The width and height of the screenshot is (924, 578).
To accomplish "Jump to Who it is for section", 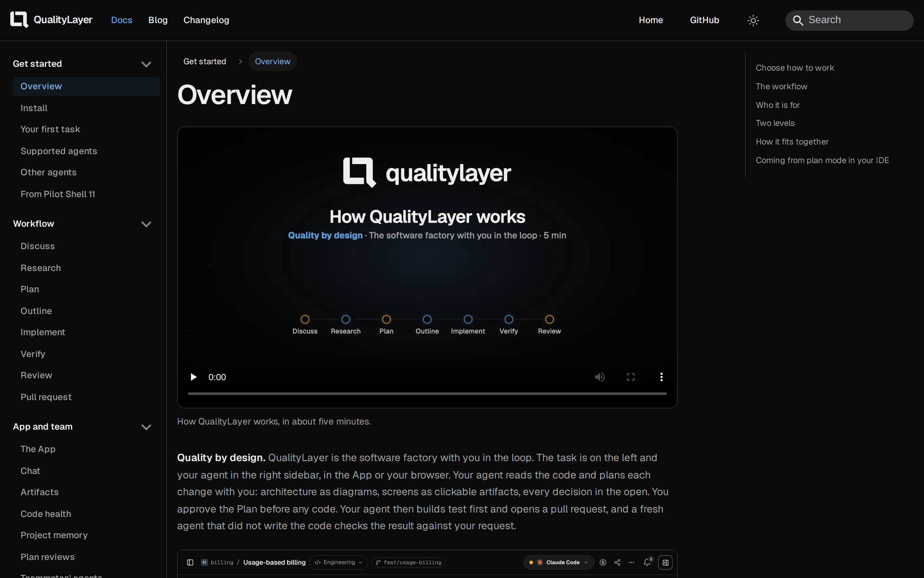I will click(777, 105).
